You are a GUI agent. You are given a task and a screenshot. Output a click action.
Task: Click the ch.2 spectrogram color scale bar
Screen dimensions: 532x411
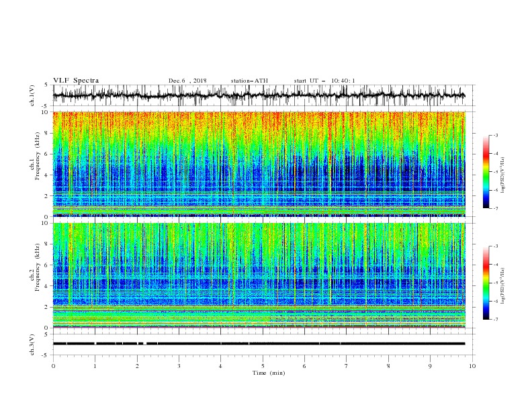point(486,283)
